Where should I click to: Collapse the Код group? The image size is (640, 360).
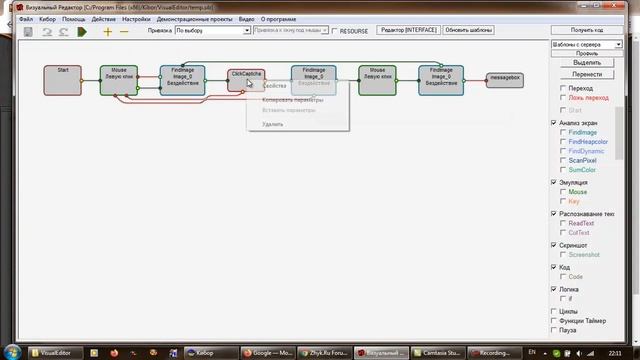pyautogui.click(x=554, y=267)
